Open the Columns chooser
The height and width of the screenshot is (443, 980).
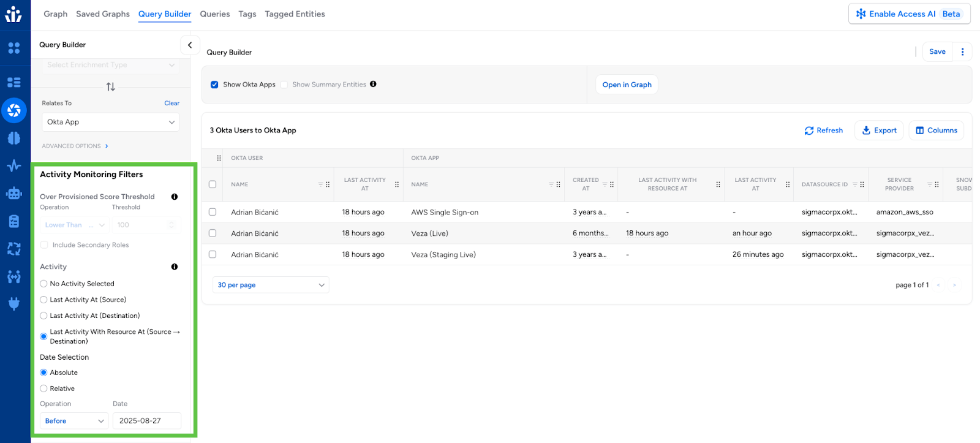(x=936, y=131)
